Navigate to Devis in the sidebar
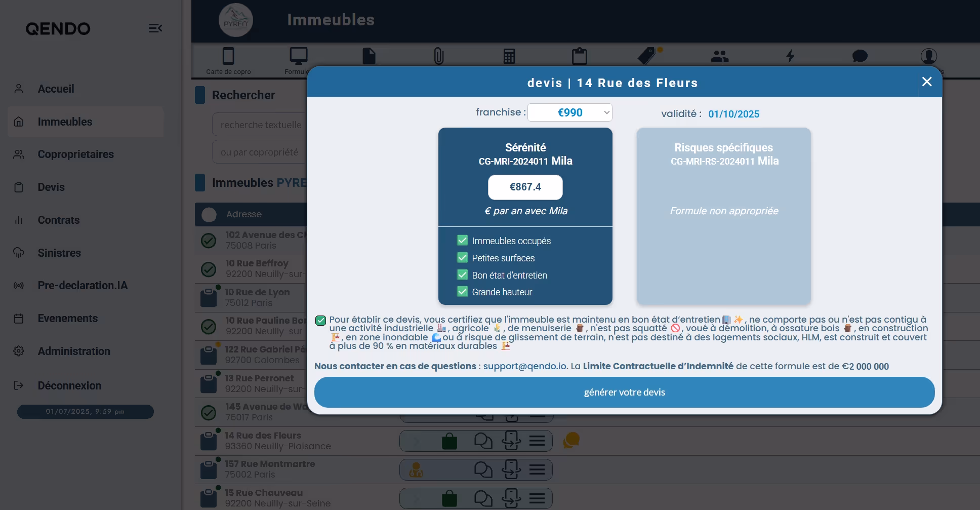 [51, 187]
